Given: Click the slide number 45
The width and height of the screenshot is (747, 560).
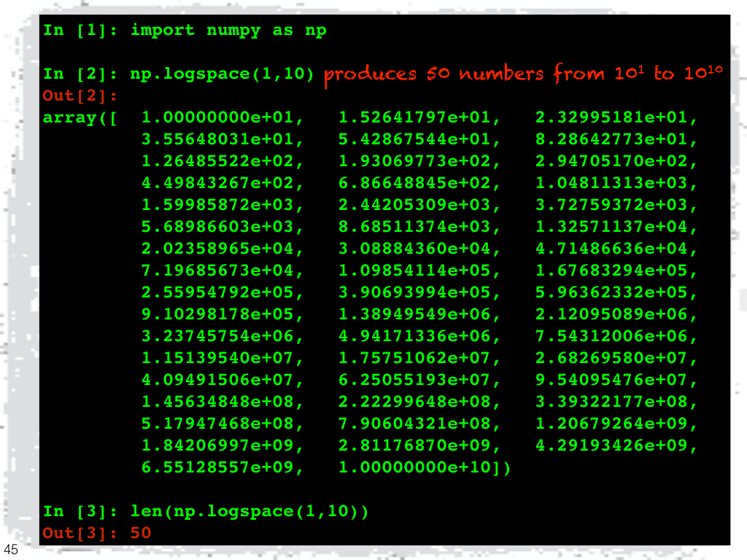Looking at the screenshot, I should click(11, 549).
